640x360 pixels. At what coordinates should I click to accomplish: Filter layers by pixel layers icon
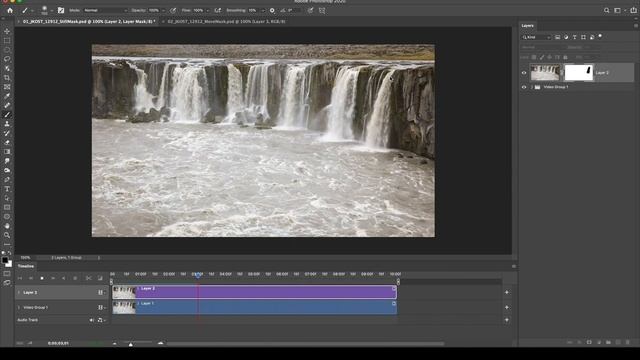[x=558, y=37]
